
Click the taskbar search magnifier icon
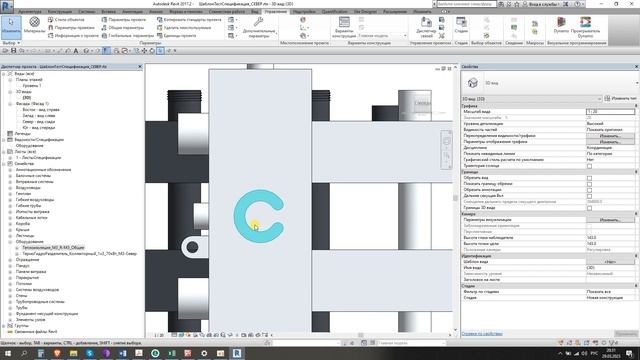[x=24, y=353]
